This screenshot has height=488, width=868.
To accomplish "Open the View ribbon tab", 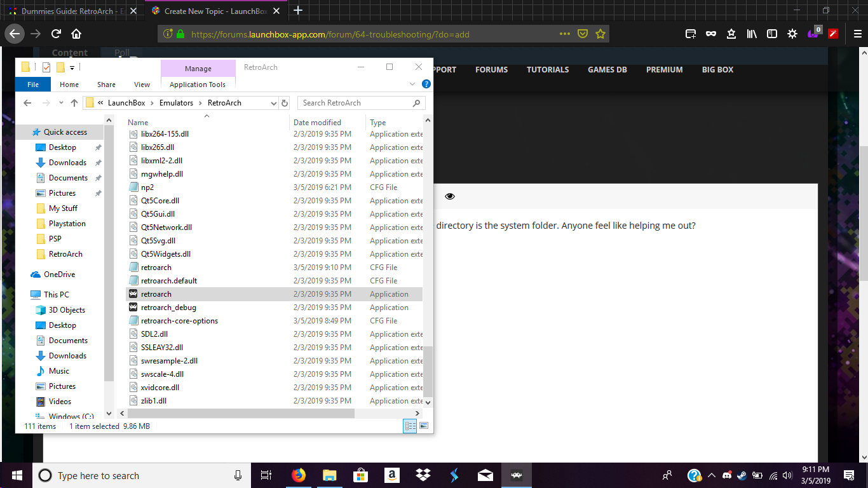I will point(142,85).
